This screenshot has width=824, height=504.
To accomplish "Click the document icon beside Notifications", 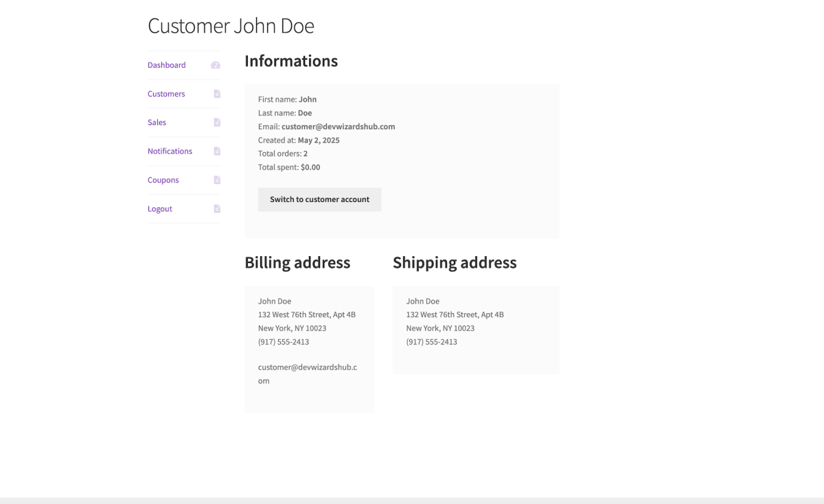I will click(217, 151).
